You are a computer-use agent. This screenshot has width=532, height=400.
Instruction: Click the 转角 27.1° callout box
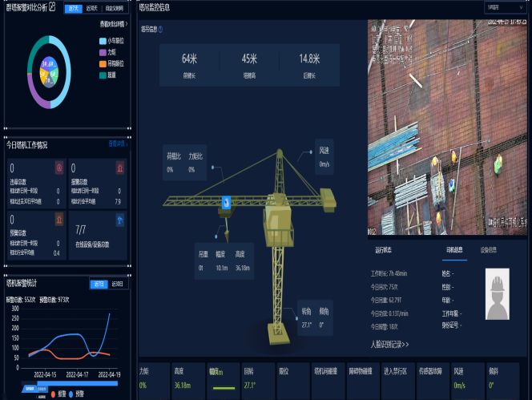point(315,317)
